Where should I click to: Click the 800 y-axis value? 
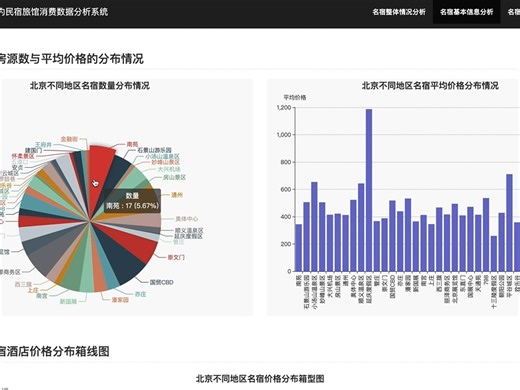(x=286, y=162)
